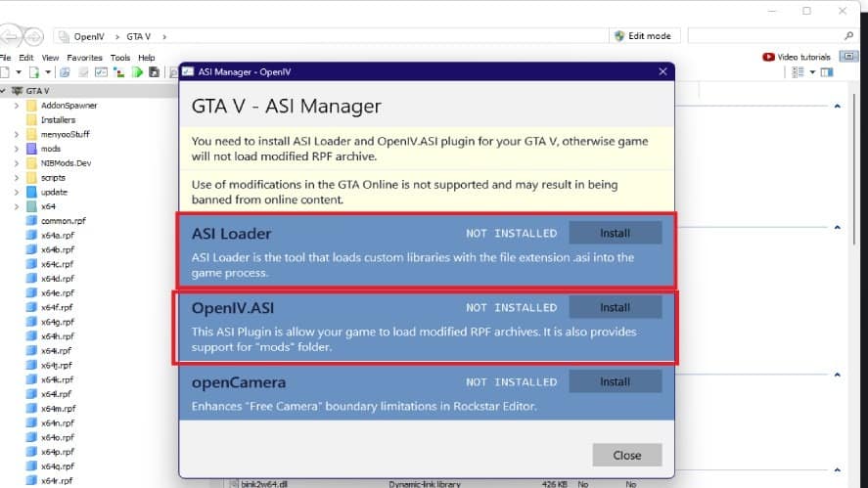Click the address bar documents icon
This screenshot has height=488, width=868.
point(65,36)
